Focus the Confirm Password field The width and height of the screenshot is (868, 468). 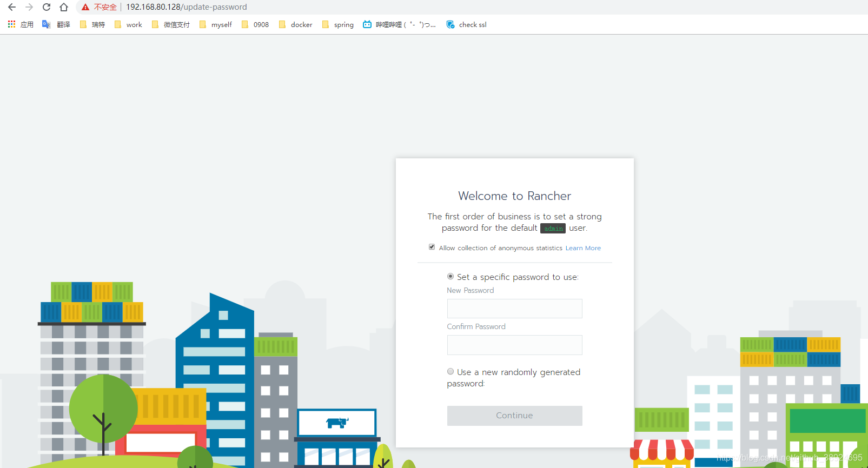pos(514,345)
